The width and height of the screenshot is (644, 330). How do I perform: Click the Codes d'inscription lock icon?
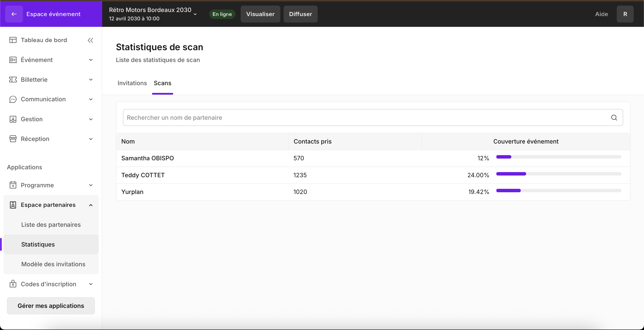(13, 284)
